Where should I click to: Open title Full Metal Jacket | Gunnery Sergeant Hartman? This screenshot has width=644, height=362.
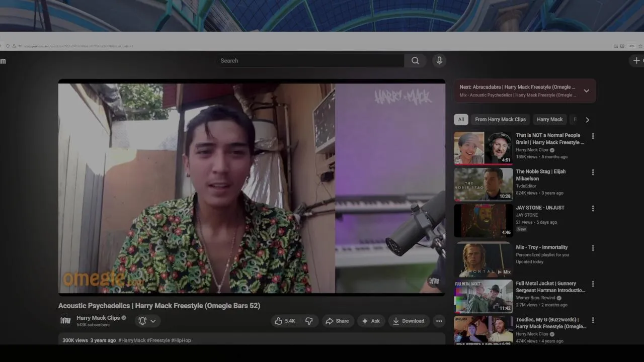550,287
